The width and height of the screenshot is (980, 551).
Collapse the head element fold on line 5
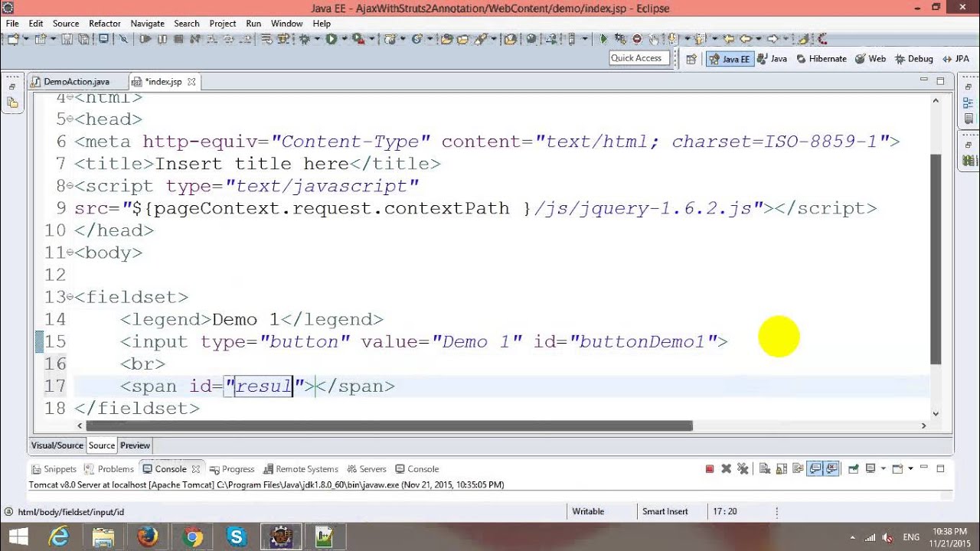coord(70,119)
